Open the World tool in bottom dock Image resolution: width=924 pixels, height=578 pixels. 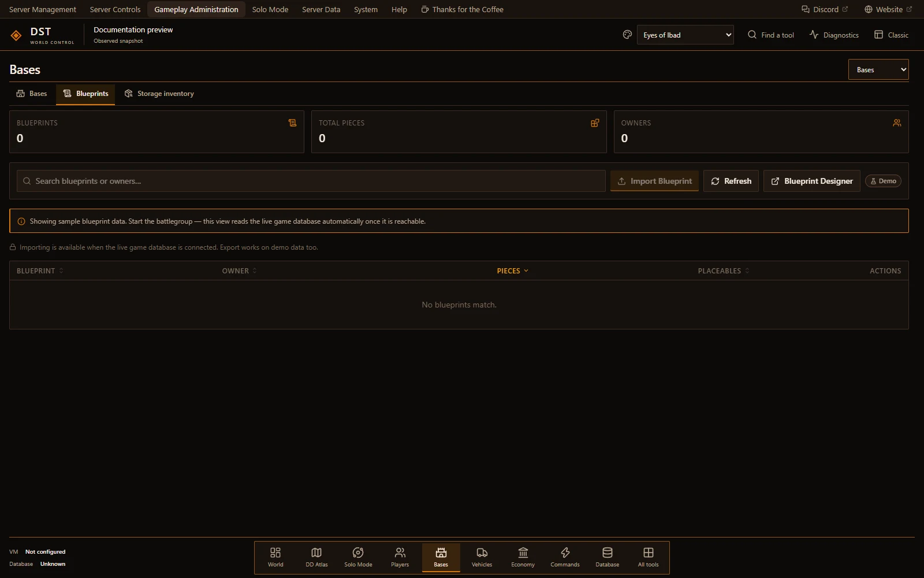275,557
